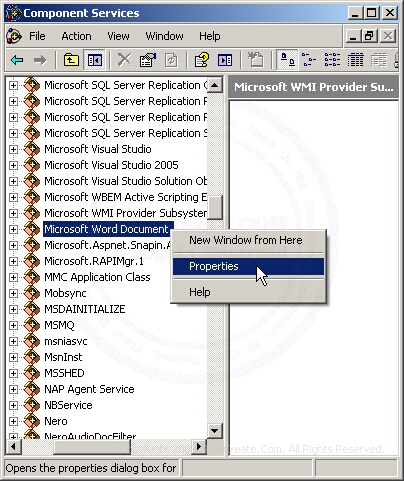Expand the MsnInst tree node
The width and height of the screenshot is (404, 481).
coord(13,357)
